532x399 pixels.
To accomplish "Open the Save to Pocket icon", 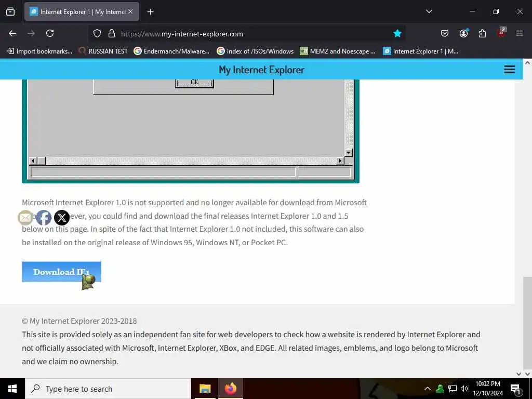I will [x=445, y=33].
